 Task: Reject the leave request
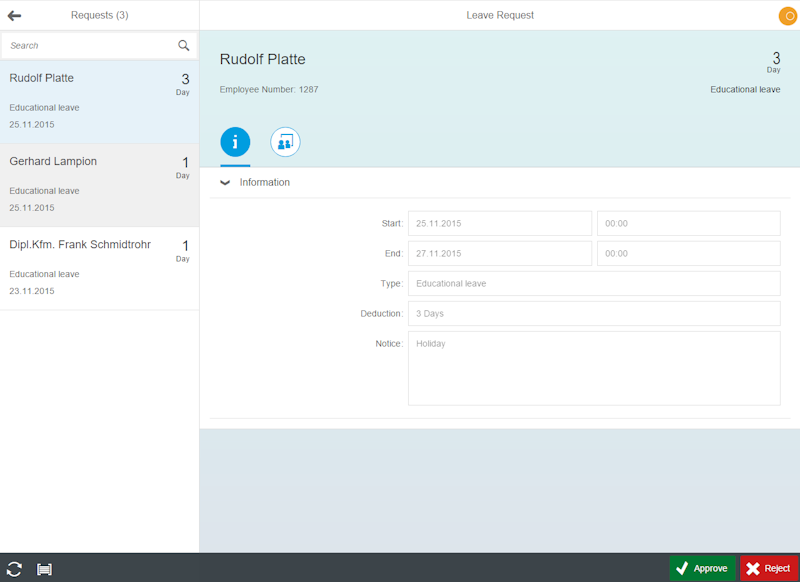click(x=769, y=567)
